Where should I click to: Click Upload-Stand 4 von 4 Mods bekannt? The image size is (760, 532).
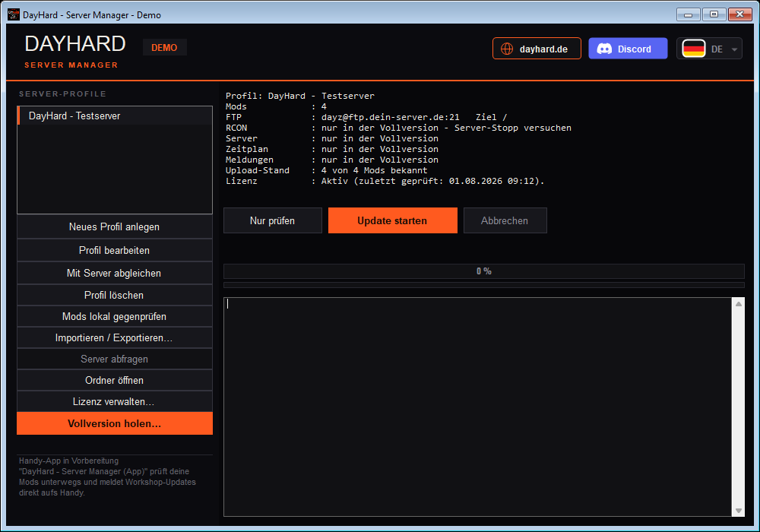pyautogui.click(x=327, y=170)
